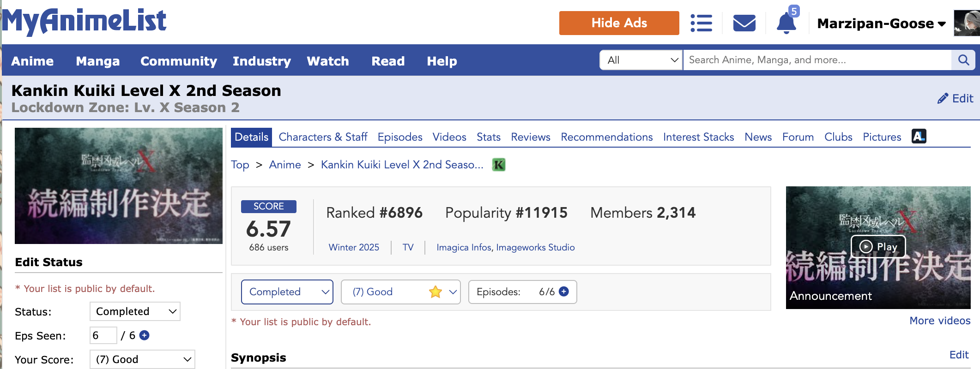Click the Hide Ads button

[x=619, y=23]
